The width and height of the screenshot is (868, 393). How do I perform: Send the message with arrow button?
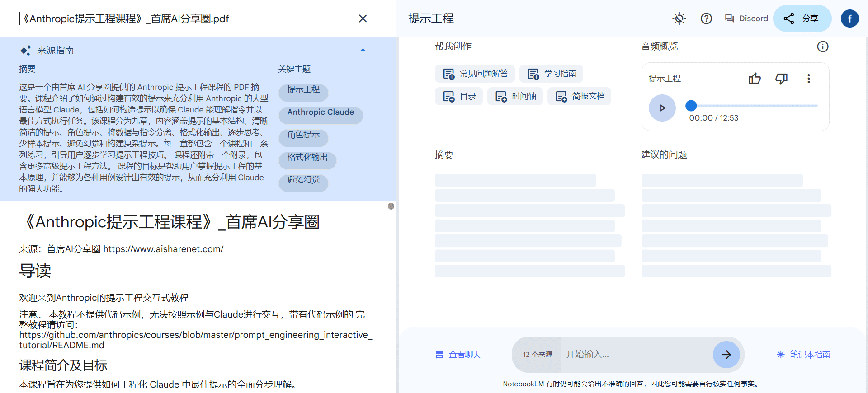726,355
